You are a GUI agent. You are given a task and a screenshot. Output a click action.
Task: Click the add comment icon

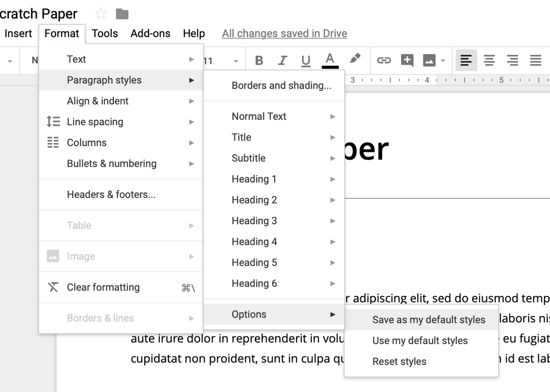(407, 60)
